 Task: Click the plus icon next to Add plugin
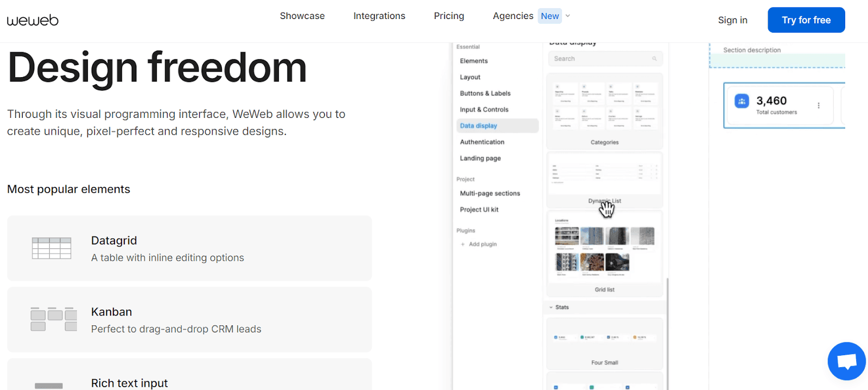tap(463, 244)
